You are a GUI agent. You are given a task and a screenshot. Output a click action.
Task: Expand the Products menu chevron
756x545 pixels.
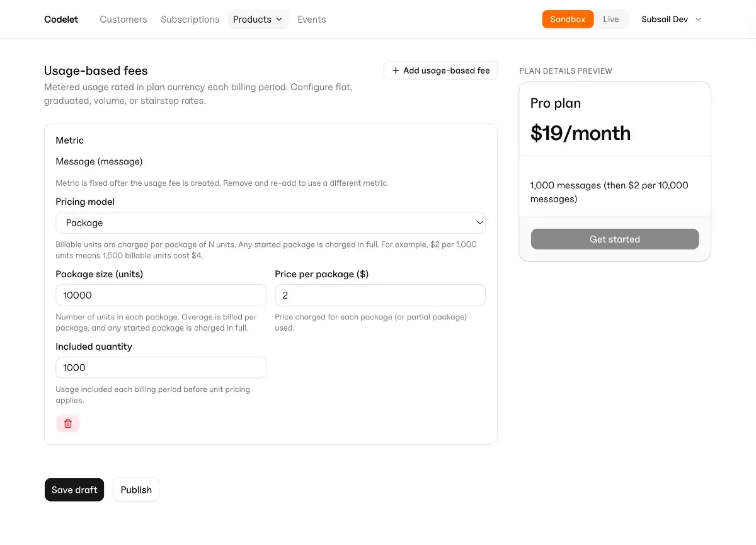pyautogui.click(x=278, y=20)
